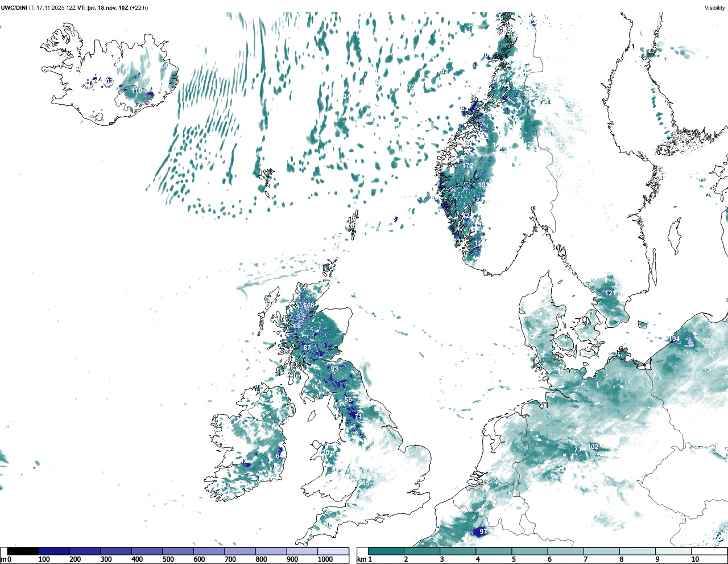Click the 194 value over northern Poland
Viewport: 728px width, 564px height.
[x=675, y=339]
